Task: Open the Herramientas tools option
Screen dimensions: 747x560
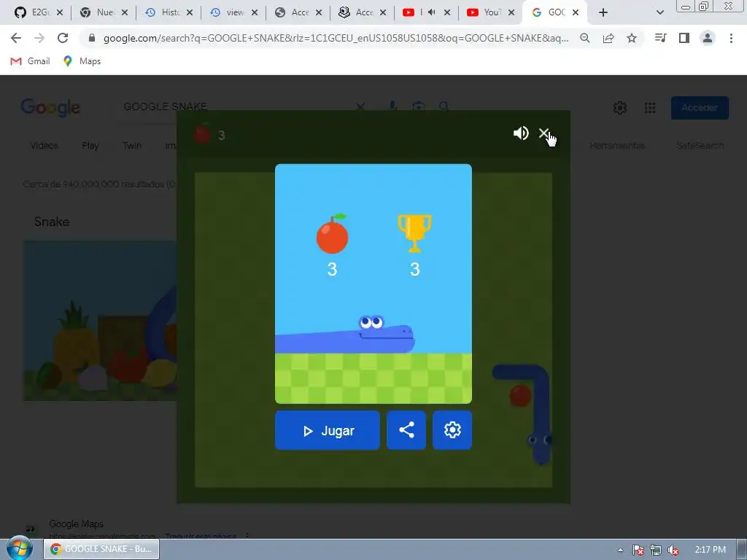Action: point(617,146)
